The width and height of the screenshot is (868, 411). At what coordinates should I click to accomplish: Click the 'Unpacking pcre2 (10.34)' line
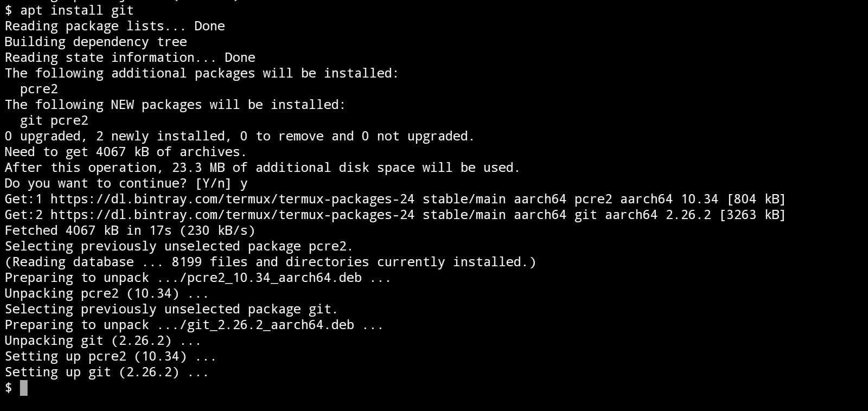click(106, 293)
